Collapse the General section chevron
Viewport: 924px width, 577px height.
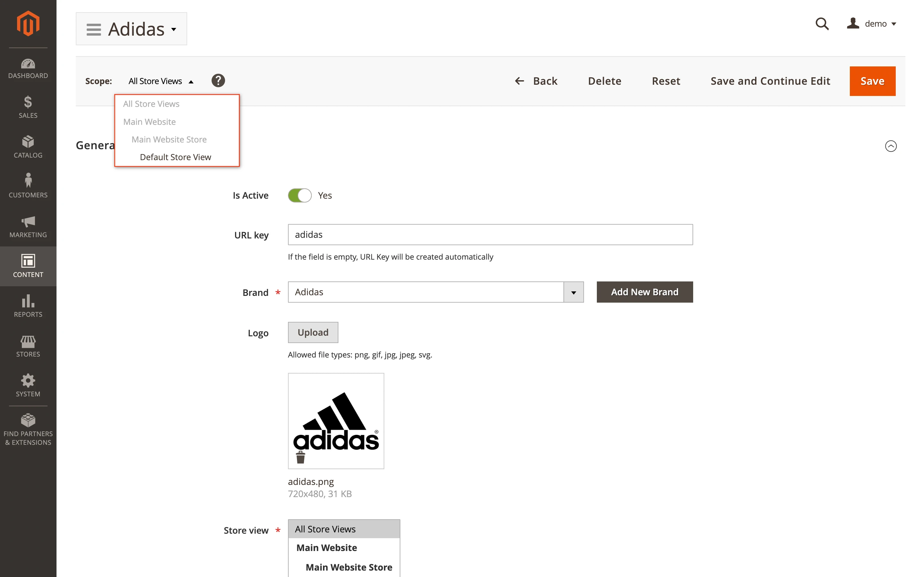[891, 146]
